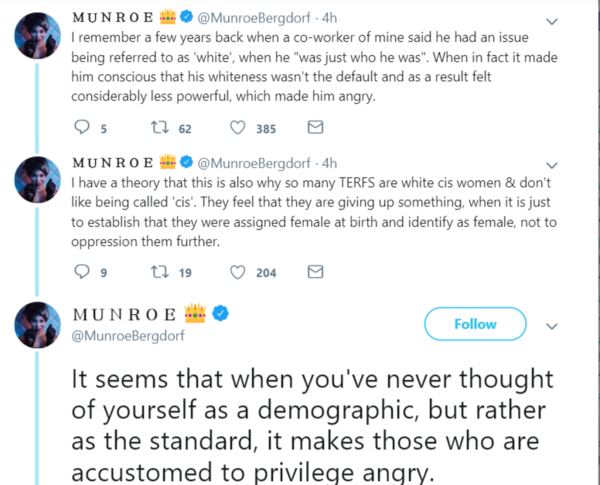Open dropdown arrow beside the Follow button

549,325
